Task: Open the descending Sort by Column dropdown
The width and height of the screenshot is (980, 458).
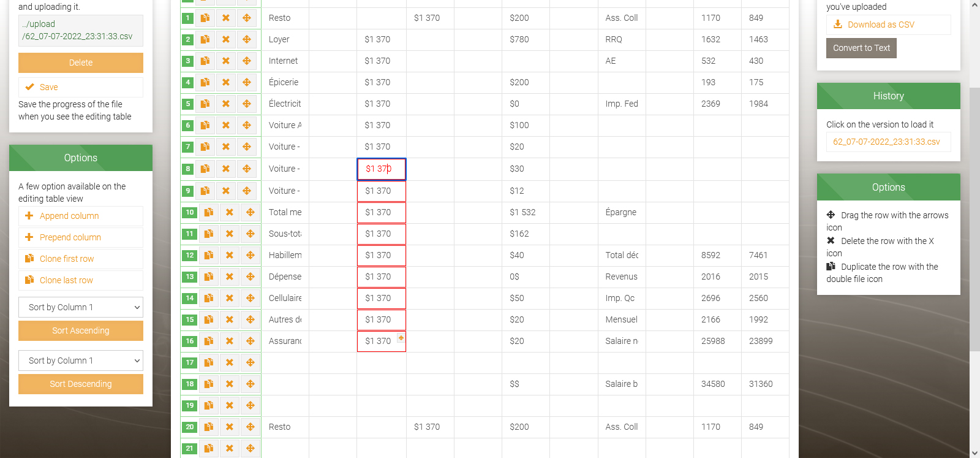Action: click(81, 361)
